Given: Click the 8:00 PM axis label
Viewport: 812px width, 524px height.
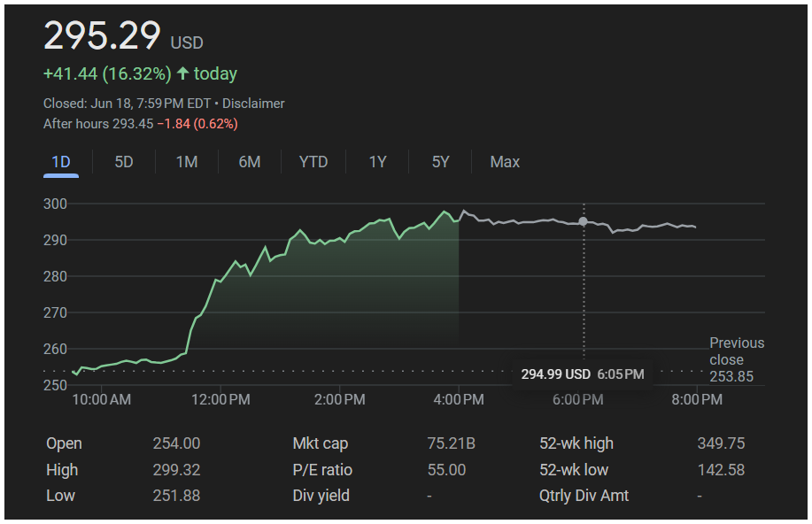Looking at the screenshot, I should click(x=697, y=400).
